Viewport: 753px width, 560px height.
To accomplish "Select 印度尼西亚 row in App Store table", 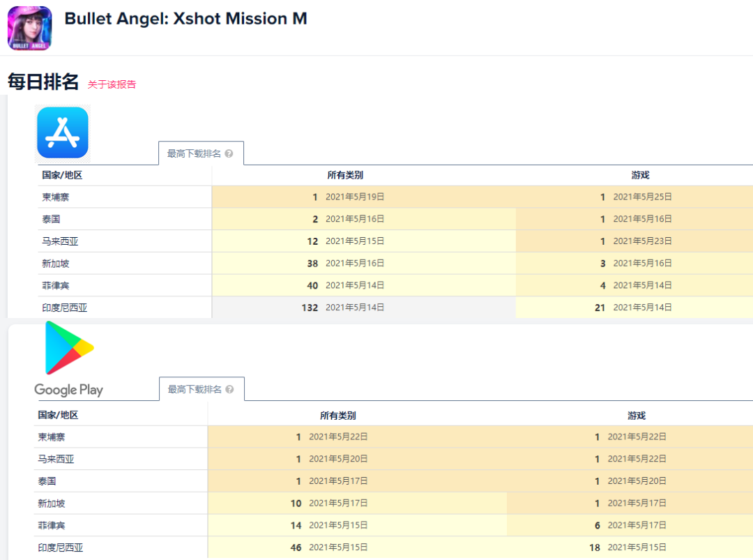I will (64, 308).
